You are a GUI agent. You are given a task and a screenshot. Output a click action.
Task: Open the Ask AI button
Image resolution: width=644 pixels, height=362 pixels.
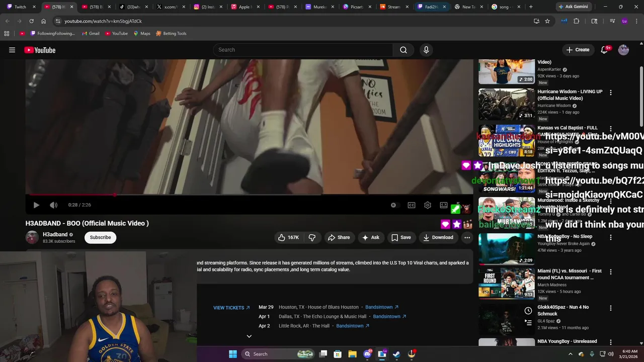click(x=371, y=237)
